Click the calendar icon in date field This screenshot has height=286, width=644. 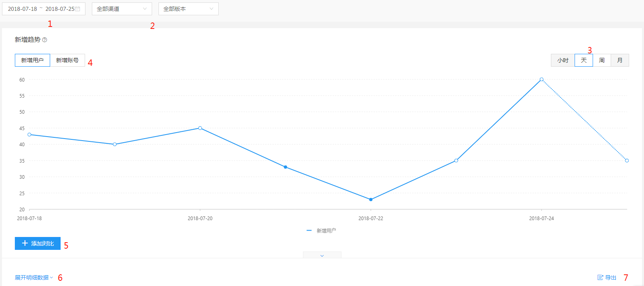[x=77, y=9]
